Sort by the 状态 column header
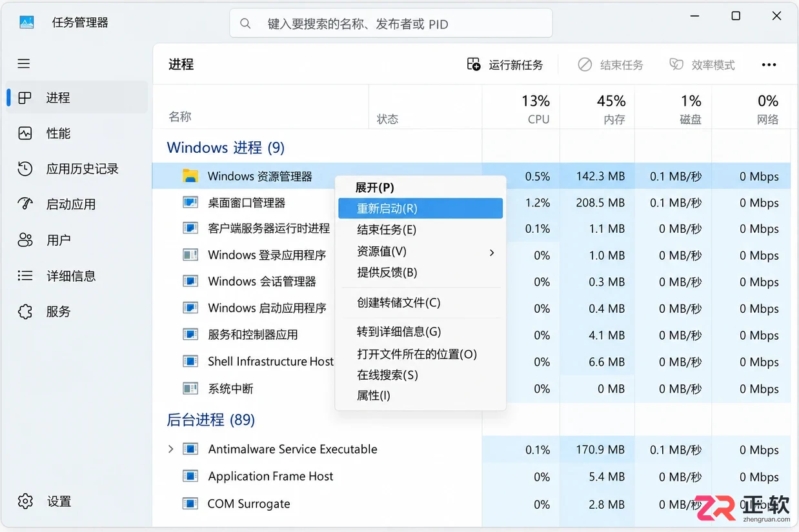Image resolution: width=799 pixels, height=532 pixels. click(387, 119)
